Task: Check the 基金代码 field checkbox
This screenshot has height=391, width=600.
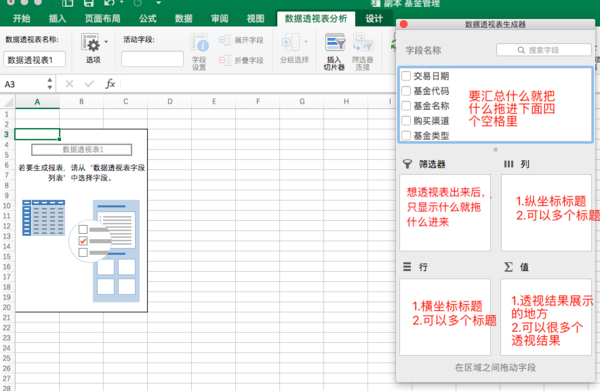Action: (x=406, y=91)
